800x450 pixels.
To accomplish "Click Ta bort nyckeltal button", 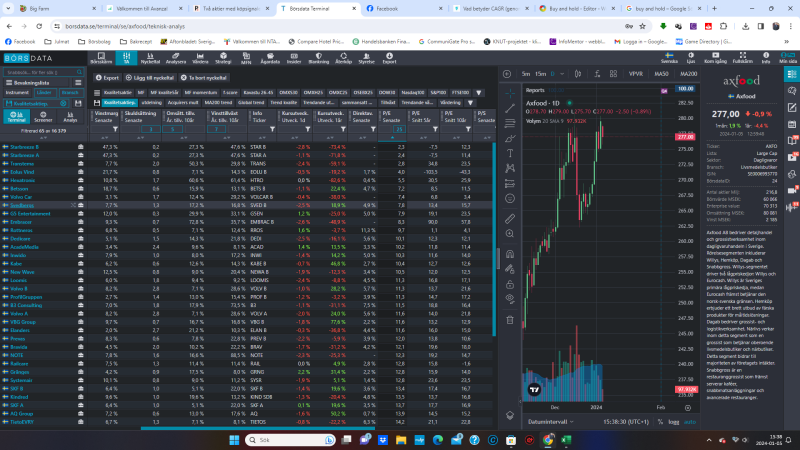I will pyautogui.click(x=204, y=78).
